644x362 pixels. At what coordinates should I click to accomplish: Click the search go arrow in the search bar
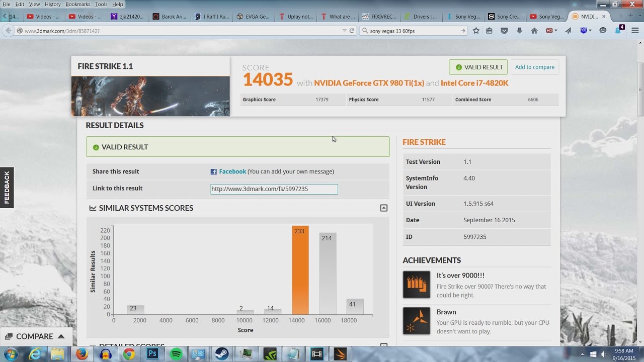point(463,31)
